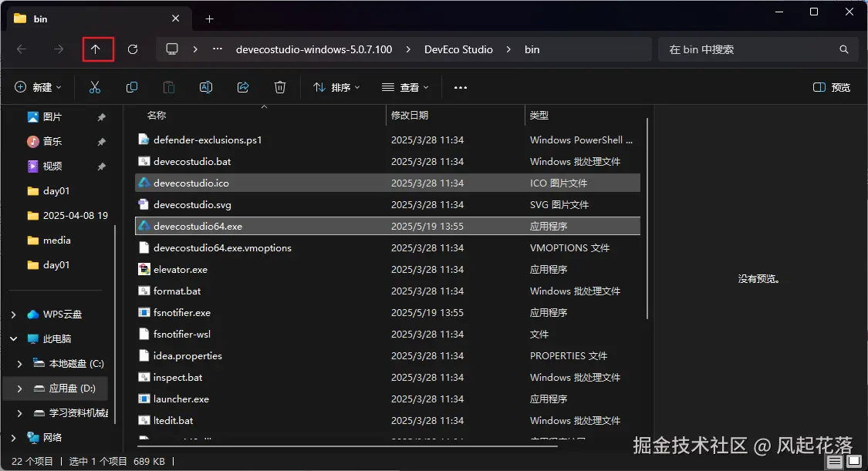Click the search magnifier icon
The height and width of the screenshot is (471, 868).
(x=843, y=49)
